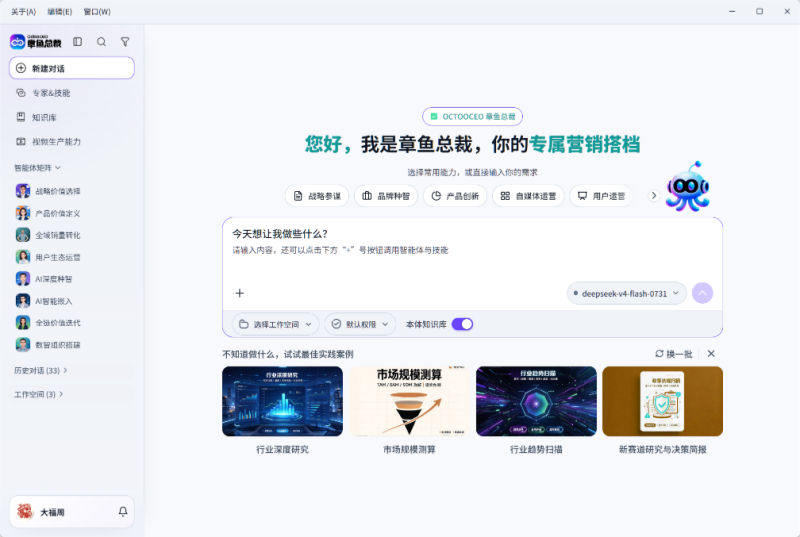The image size is (800, 537).
Task: Expand 工作空间 (3) list
Action: pyautogui.click(x=39, y=394)
